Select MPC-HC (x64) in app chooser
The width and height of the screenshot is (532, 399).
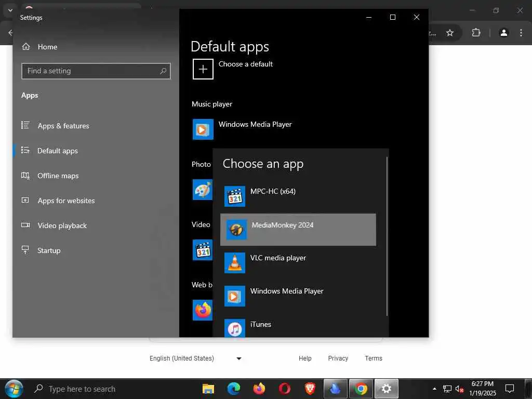[x=298, y=196]
